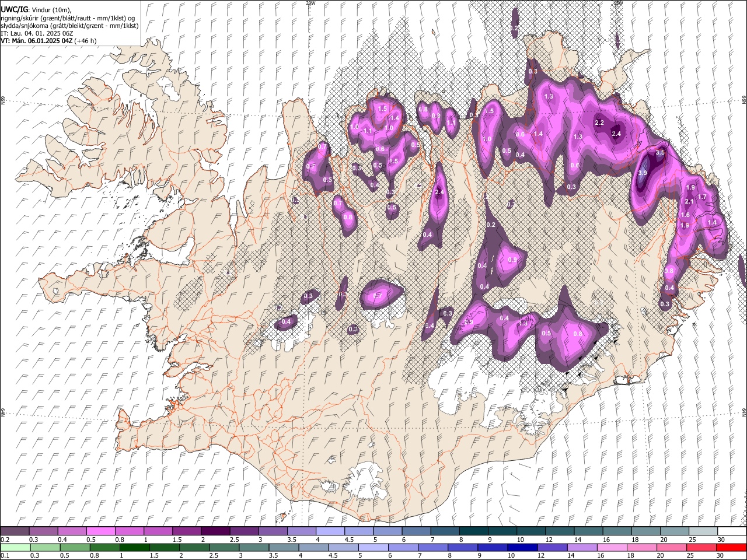Click the 3.9 snowfall value on the map

click(x=643, y=173)
